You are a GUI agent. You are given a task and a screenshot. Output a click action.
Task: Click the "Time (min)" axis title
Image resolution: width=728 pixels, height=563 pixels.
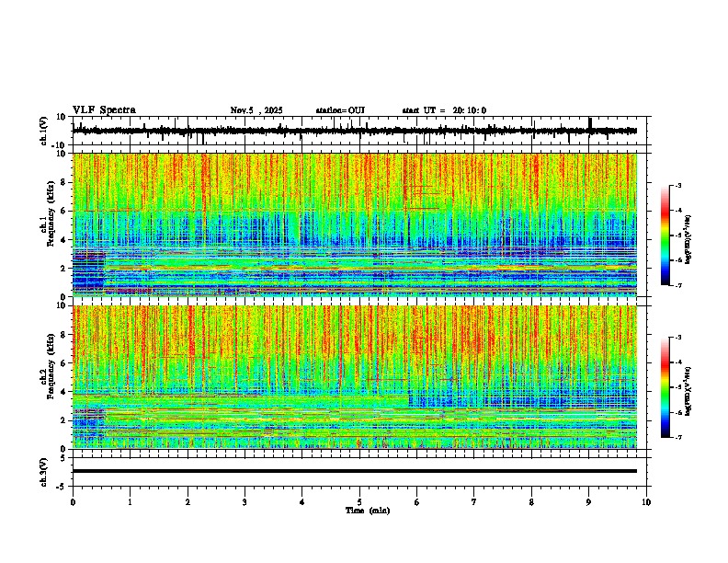click(x=368, y=511)
